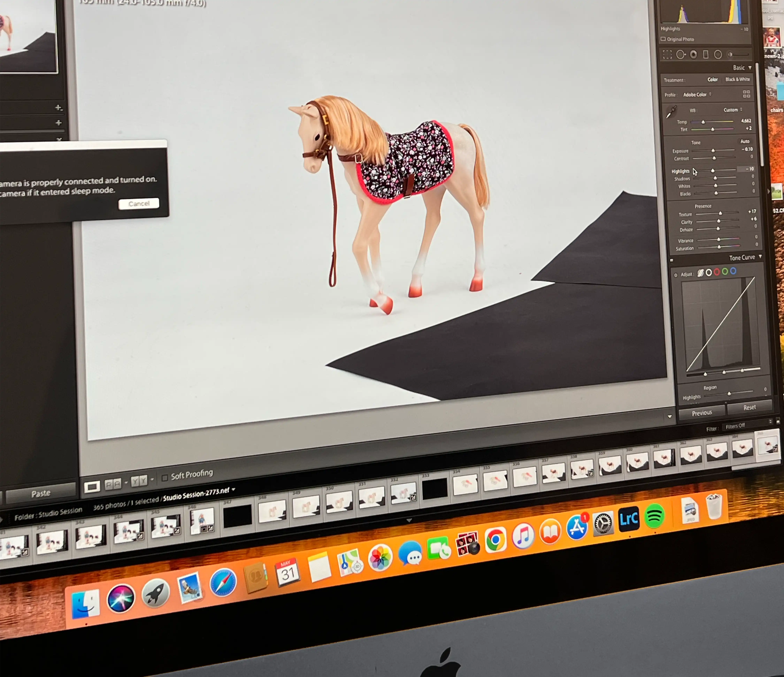The width and height of the screenshot is (784, 677).
Task: Toggle the filter switch beside Filters Off
Action: [778, 421]
